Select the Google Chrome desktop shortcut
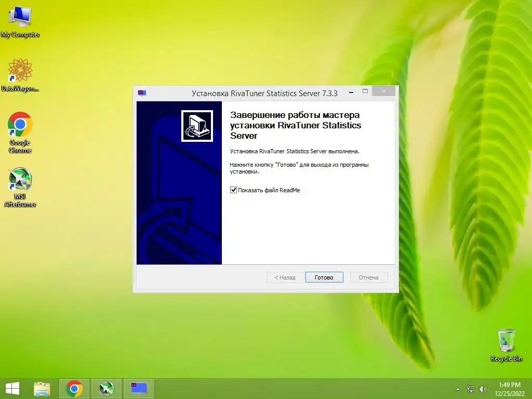The height and width of the screenshot is (399, 532). [x=20, y=132]
